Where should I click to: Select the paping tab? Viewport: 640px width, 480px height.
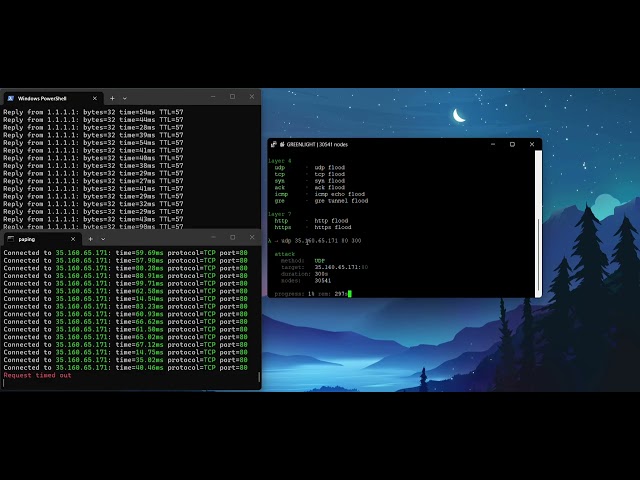[x=42, y=239]
